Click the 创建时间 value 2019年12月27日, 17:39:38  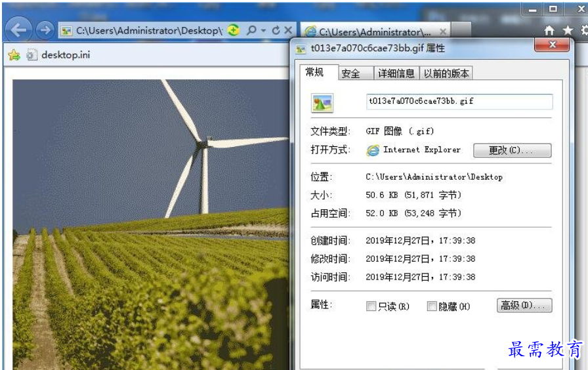[x=421, y=241]
